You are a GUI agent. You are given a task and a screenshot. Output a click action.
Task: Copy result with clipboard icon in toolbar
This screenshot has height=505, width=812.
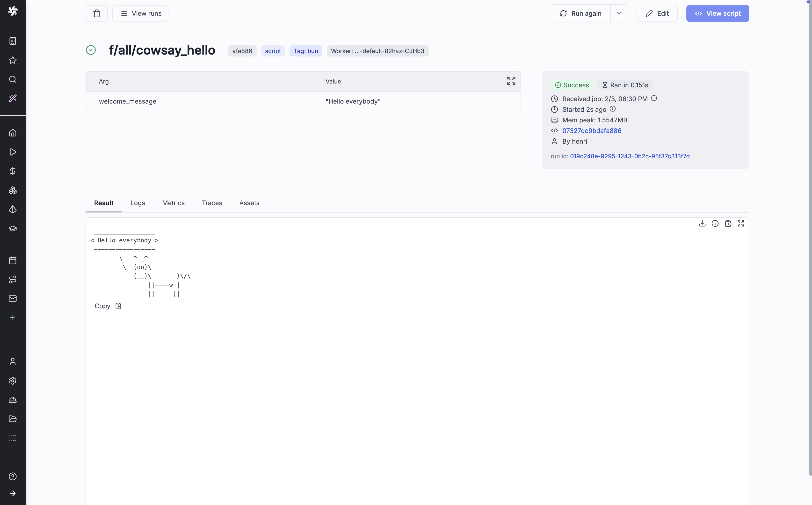pyautogui.click(x=728, y=224)
